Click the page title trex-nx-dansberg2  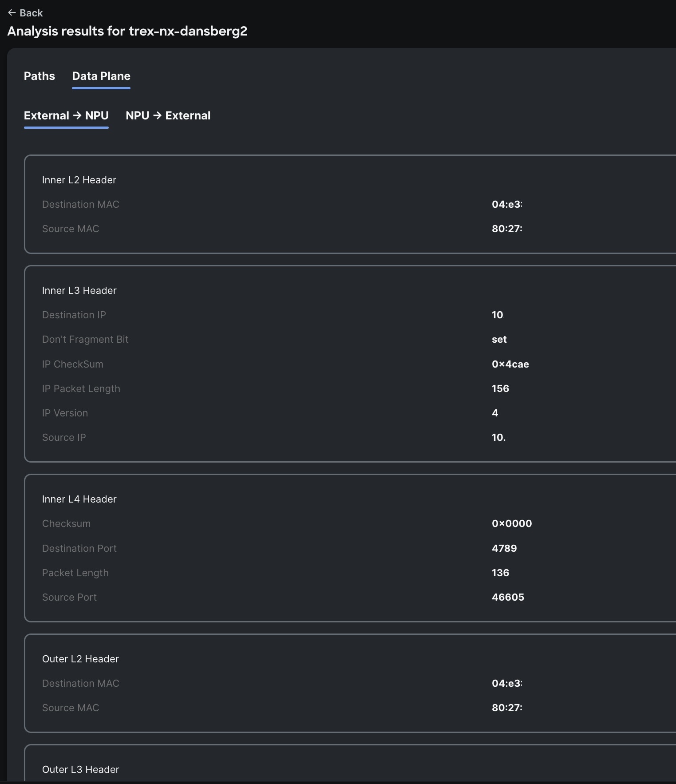click(x=188, y=31)
